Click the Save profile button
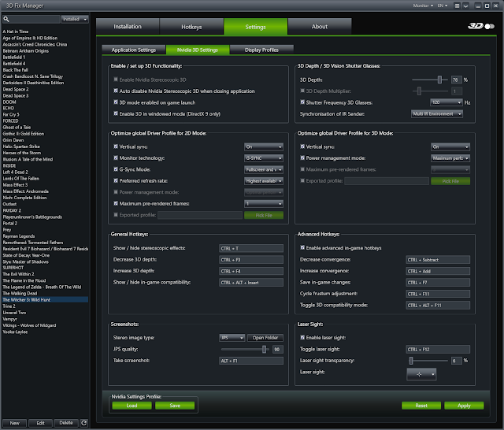This screenshot has height=430, width=504. point(175,406)
